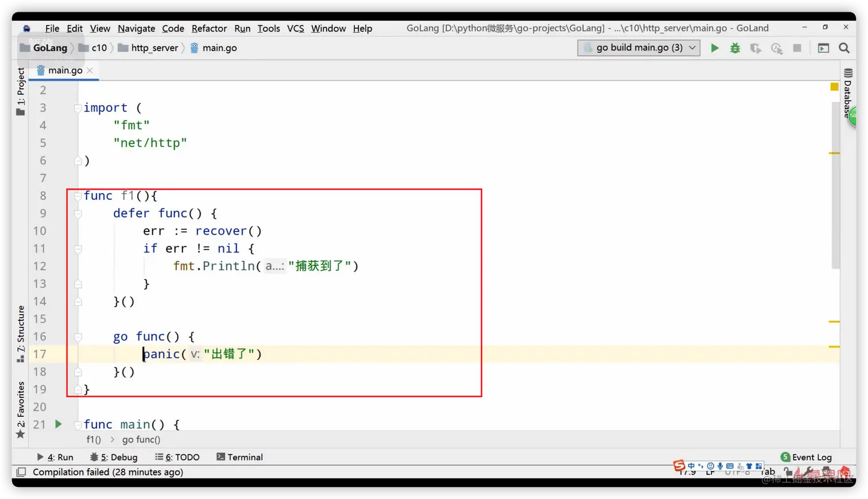Open the Edit menu

(75, 28)
